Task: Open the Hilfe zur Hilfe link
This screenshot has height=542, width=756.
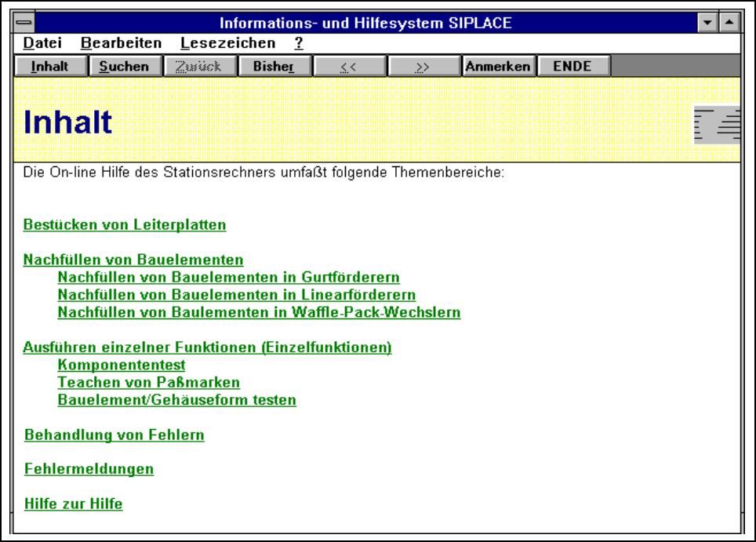Action: [74, 504]
